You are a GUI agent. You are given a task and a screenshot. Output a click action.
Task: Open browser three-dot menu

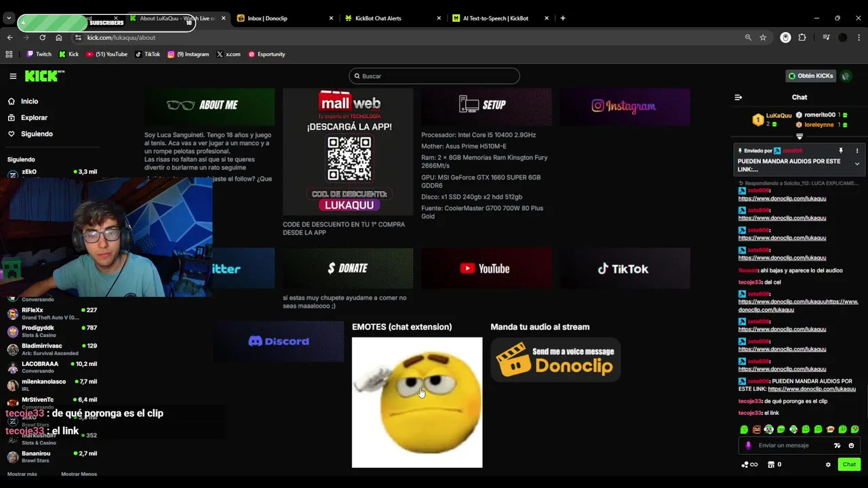pyautogui.click(x=859, y=37)
